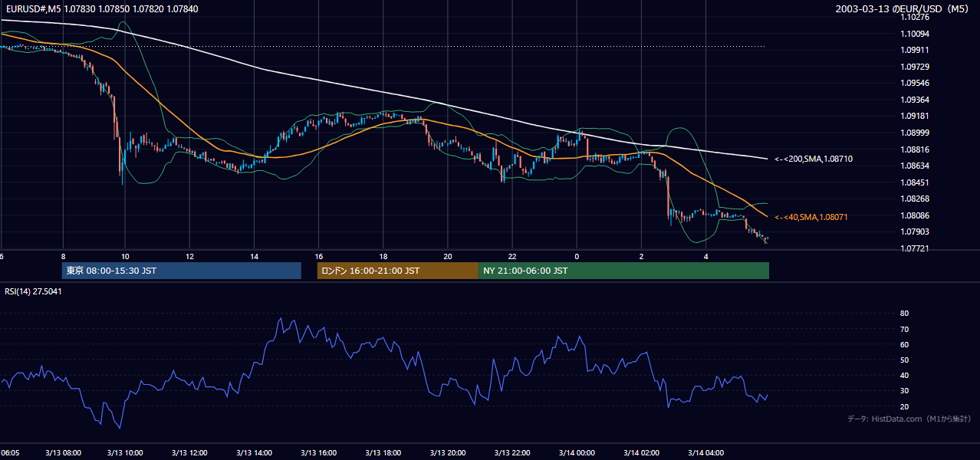This screenshot has width=980, height=460.
Task: Click the hour tick 18 under price chart
Action: [383, 257]
